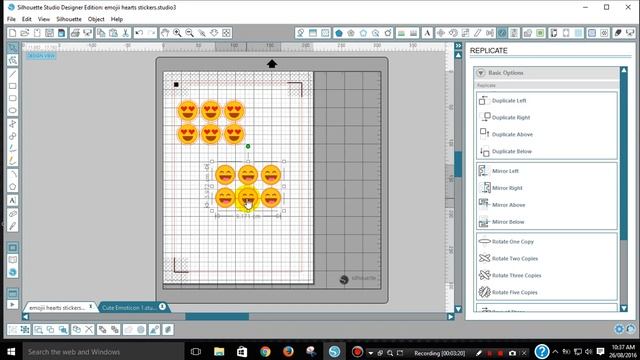Open the Design page view icon
640x360 pixels.
13,248
